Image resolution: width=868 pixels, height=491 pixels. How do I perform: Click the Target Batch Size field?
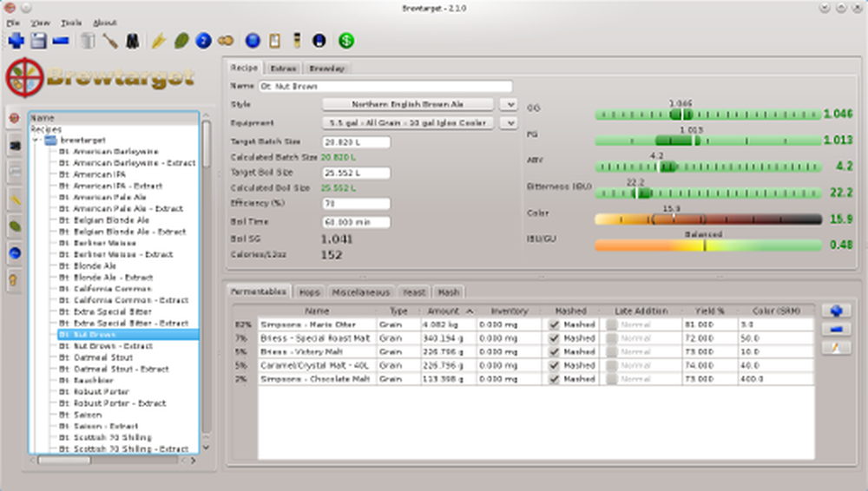(356, 141)
